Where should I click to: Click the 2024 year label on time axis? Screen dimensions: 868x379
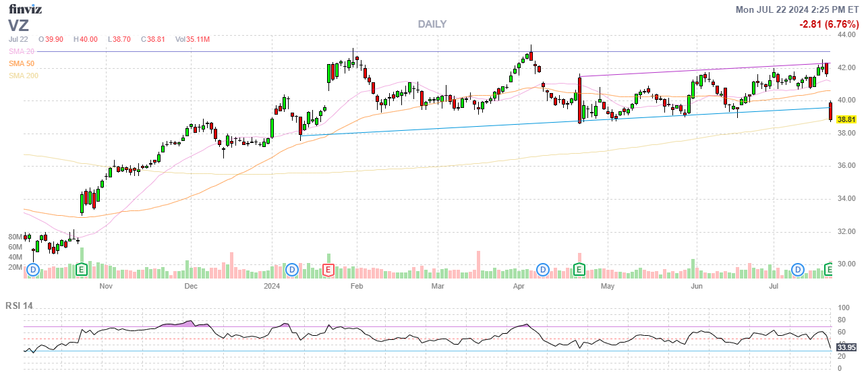click(x=271, y=286)
